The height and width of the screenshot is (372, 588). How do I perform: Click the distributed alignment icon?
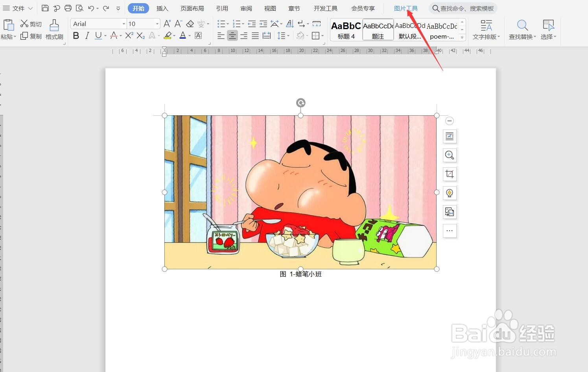[267, 36]
